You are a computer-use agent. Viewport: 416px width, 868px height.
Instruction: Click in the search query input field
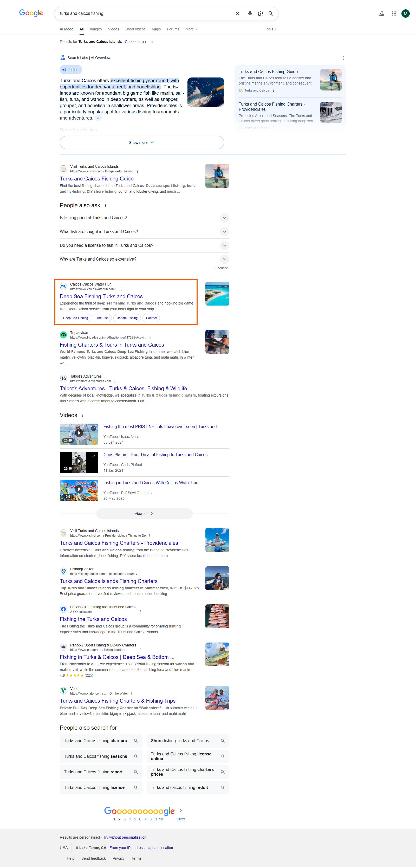pyautogui.click(x=145, y=14)
